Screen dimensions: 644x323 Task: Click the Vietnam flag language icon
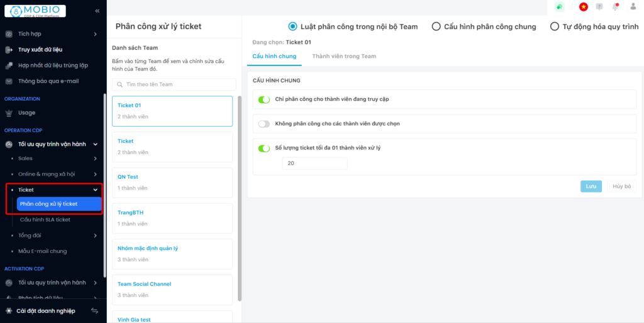click(583, 7)
